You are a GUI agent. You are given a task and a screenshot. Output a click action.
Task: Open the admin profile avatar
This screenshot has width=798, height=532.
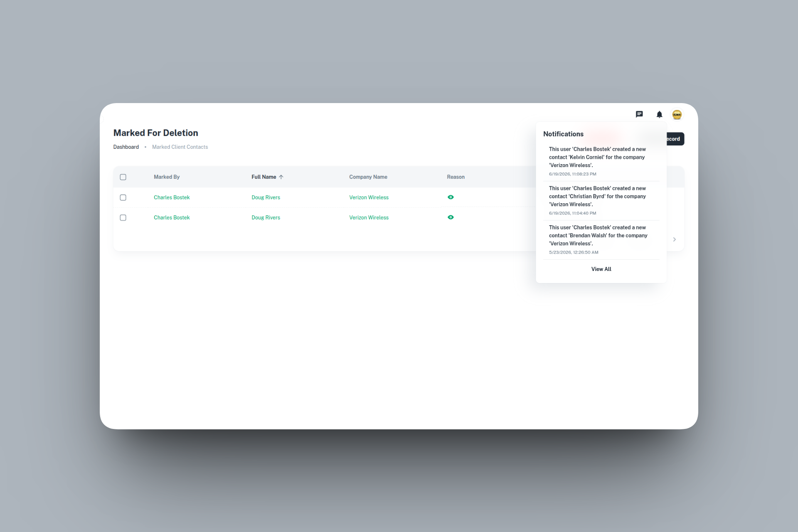pos(677,114)
